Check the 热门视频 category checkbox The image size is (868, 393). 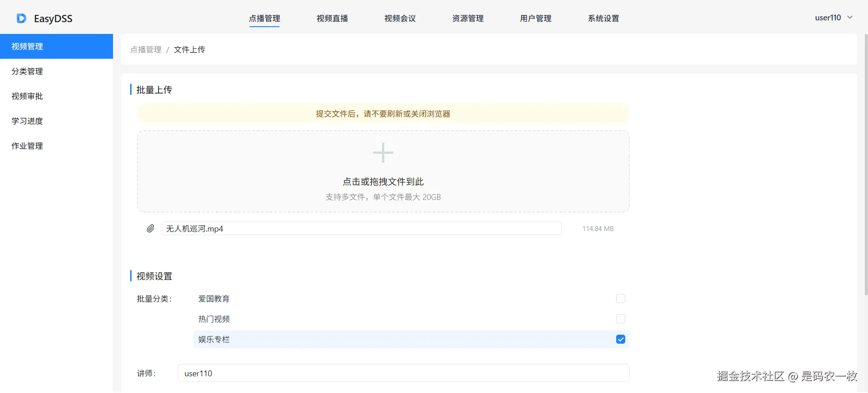[x=621, y=319]
